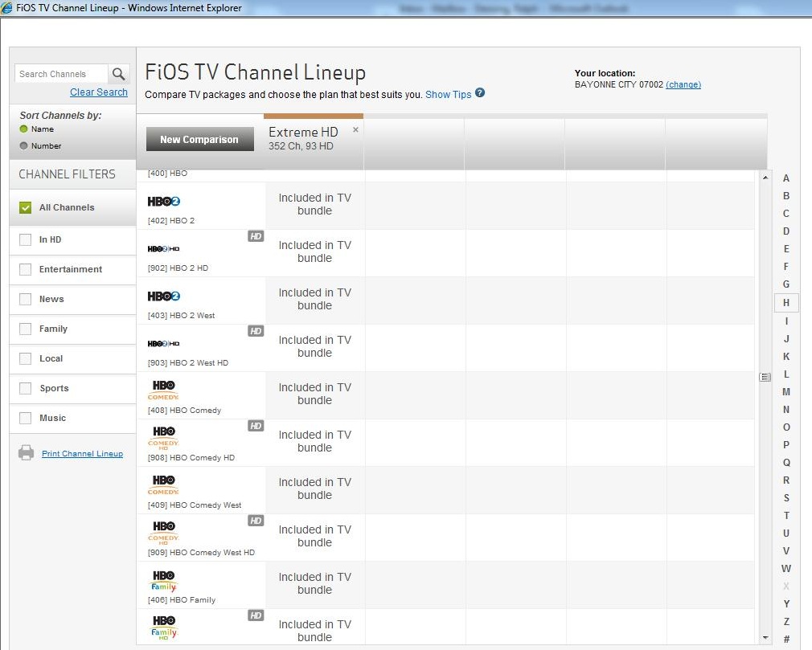Jump to letter H in alphabet index
812x650 pixels.
(786, 303)
